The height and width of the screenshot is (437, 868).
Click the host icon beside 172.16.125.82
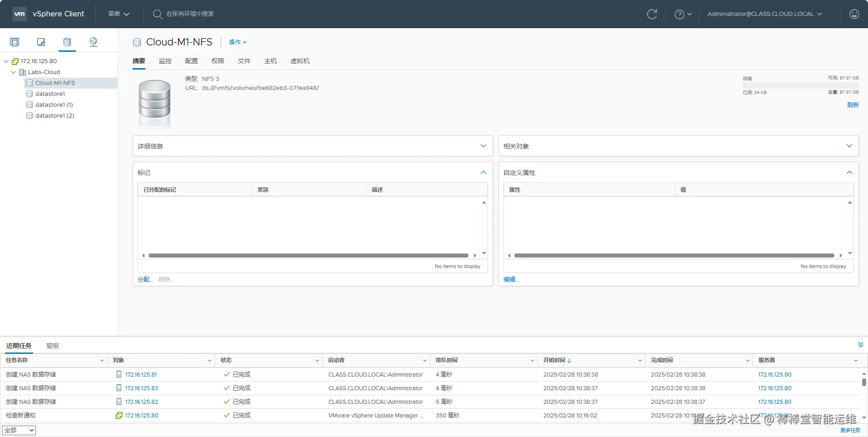pos(119,402)
